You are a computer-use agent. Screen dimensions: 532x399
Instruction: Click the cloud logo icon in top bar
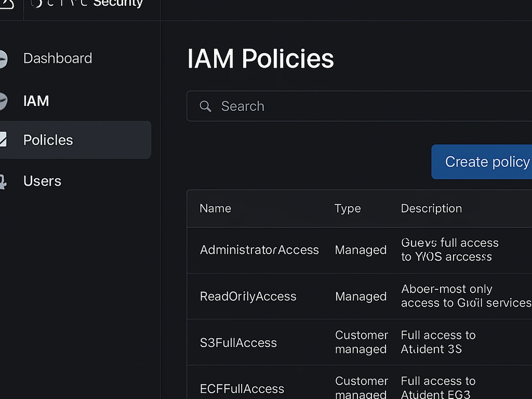tap(7, 4)
